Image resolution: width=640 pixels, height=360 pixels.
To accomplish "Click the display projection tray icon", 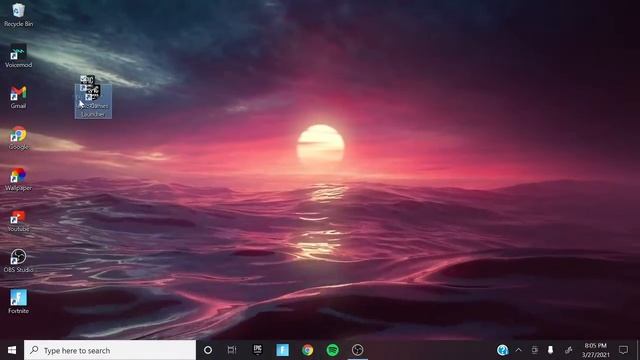I will (534, 350).
